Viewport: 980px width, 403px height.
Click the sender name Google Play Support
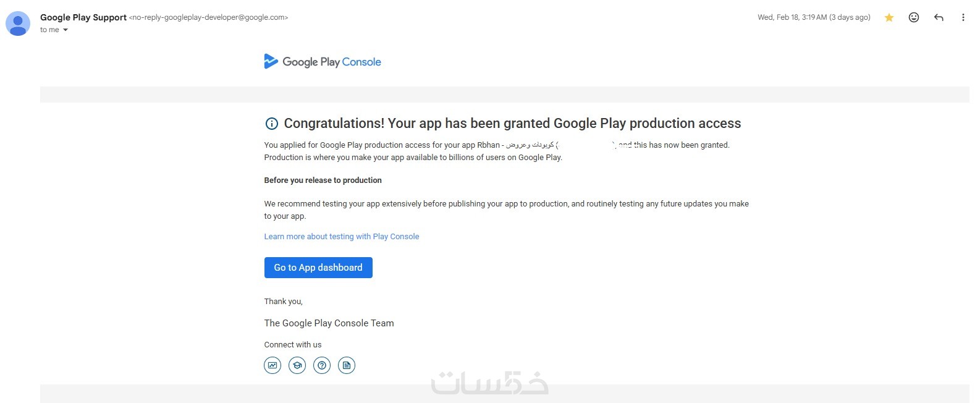point(83,17)
